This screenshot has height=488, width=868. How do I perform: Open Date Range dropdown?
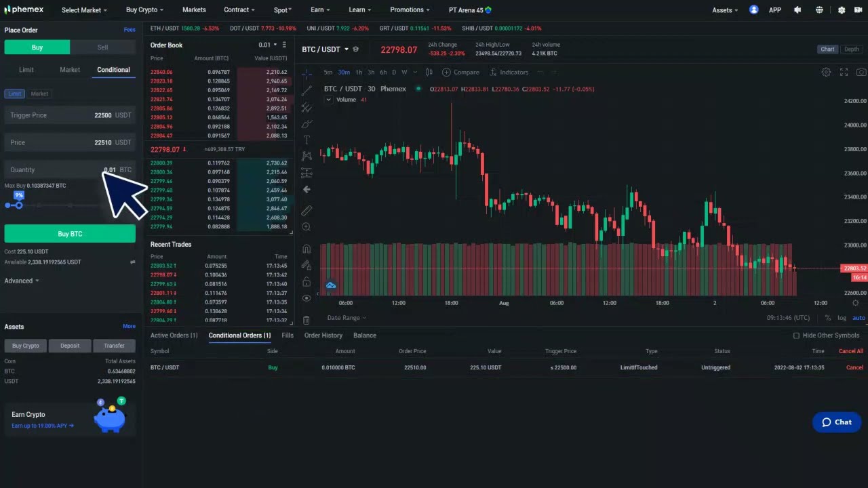347,318
